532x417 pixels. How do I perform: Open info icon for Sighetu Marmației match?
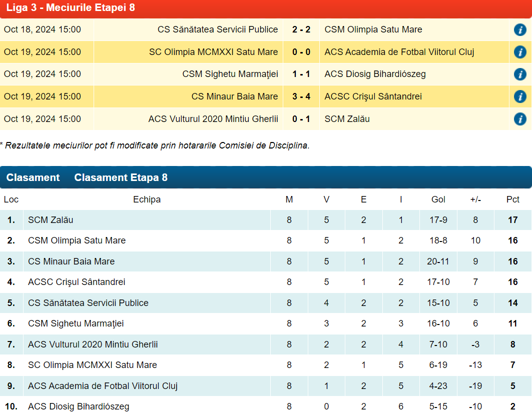[520, 74]
